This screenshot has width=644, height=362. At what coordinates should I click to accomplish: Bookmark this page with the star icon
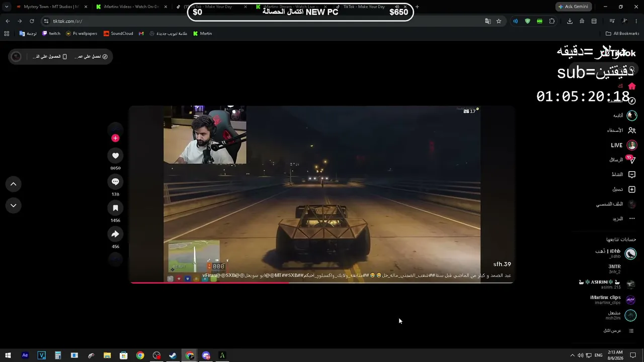[499, 21]
